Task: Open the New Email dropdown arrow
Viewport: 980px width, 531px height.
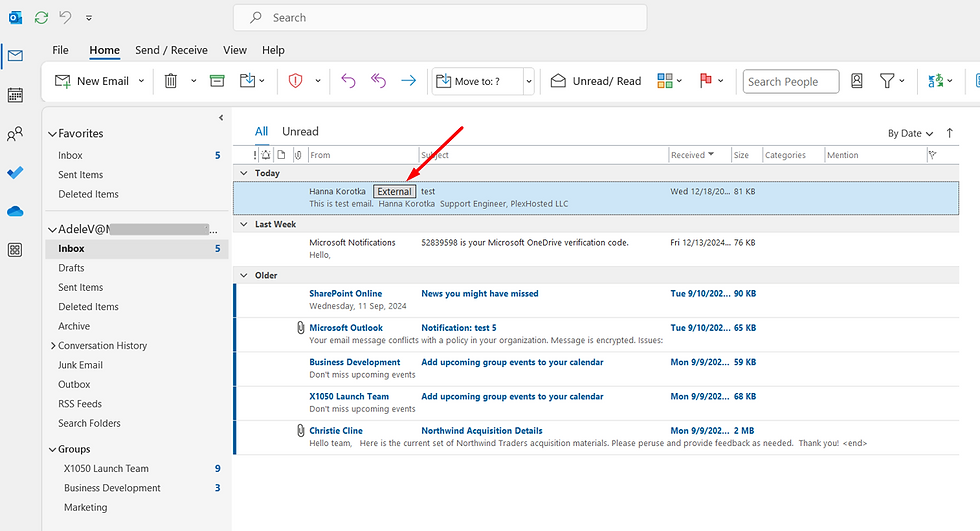Action: (141, 81)
